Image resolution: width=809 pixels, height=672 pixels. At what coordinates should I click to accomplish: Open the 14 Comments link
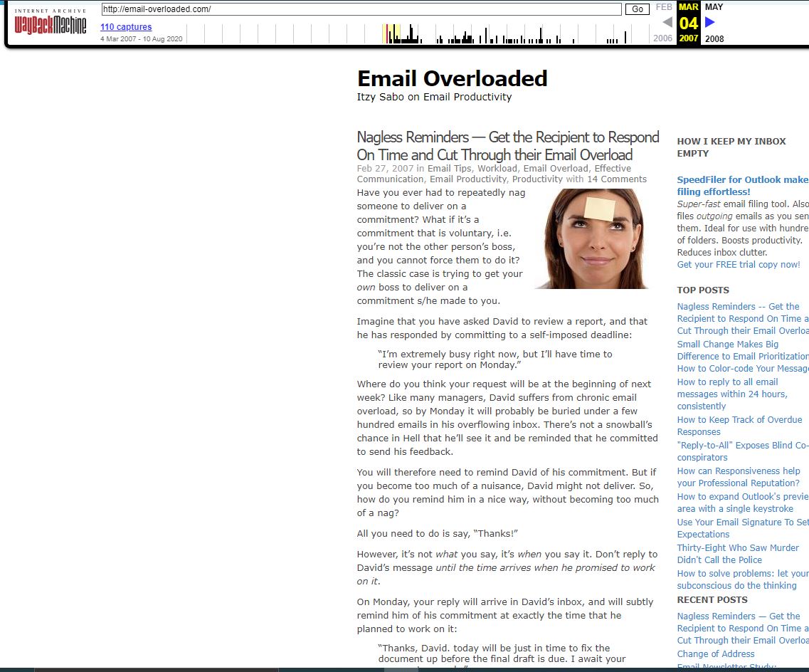616,179
